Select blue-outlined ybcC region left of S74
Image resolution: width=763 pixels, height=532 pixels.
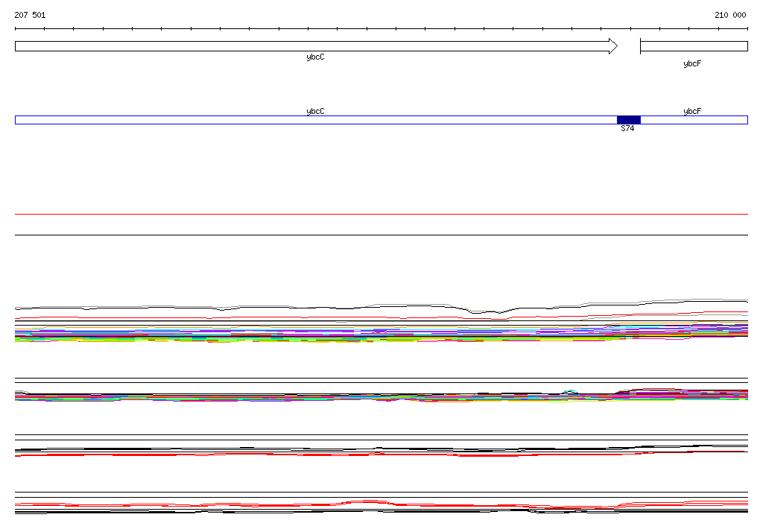pyautogui.click(x=313, y=120)
